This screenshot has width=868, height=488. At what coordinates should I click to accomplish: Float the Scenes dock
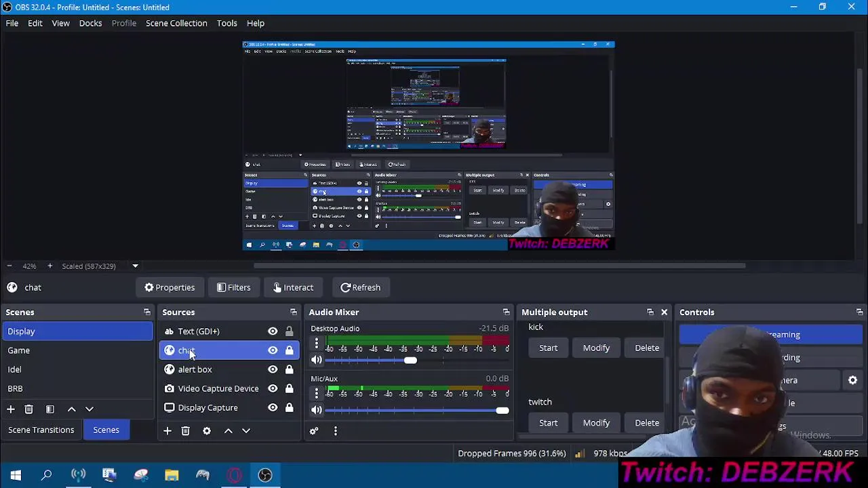(146, 312)
